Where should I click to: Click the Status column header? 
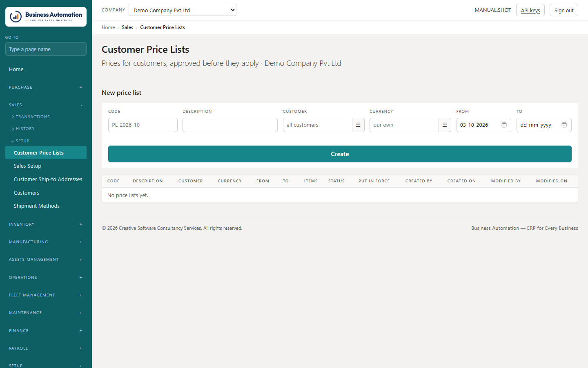coord(336,181)
